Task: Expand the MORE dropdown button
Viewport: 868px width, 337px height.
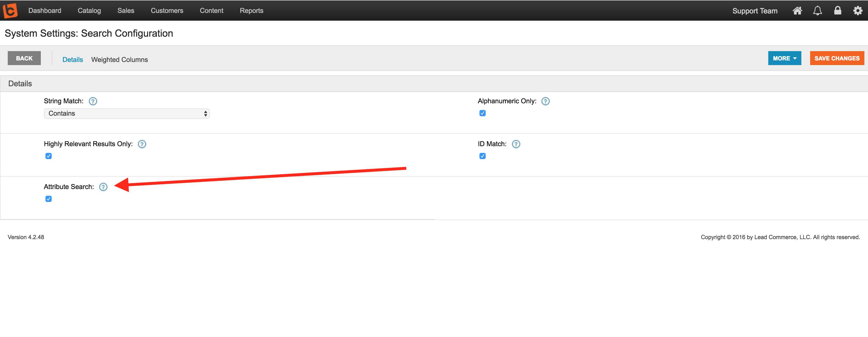Action: [x=785, y=58]
